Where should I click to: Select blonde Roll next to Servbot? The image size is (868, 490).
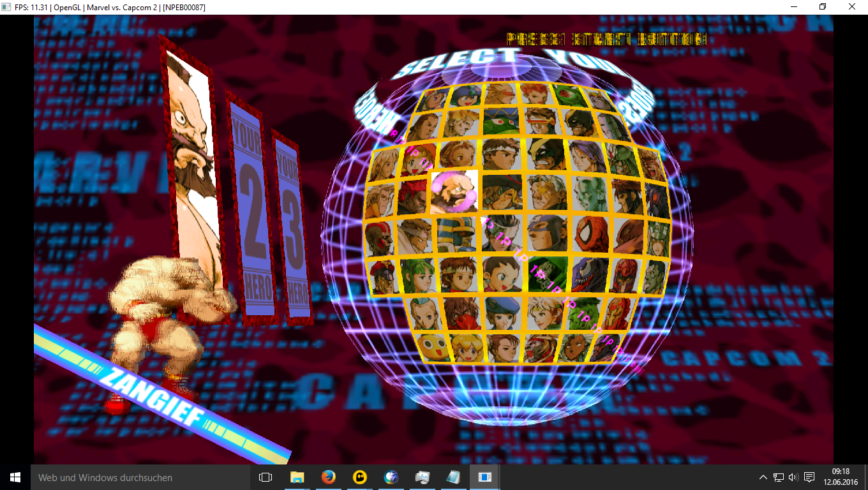click(468, 347)
